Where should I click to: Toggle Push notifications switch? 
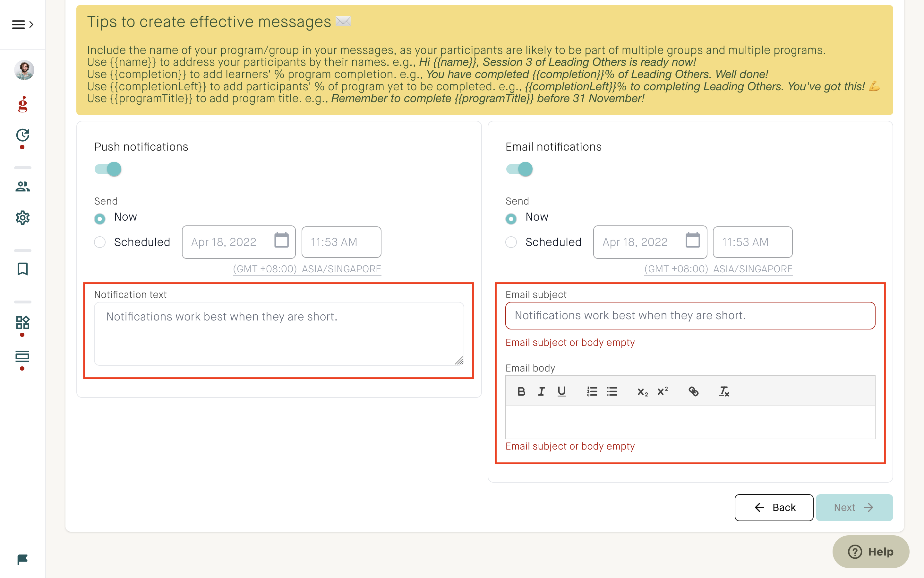[108, 169]
